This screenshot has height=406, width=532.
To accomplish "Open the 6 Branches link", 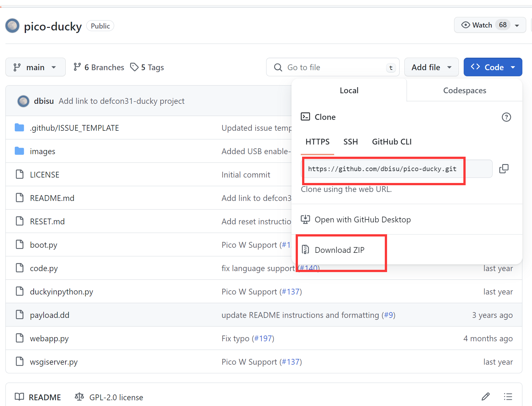I will coord(99,67).
